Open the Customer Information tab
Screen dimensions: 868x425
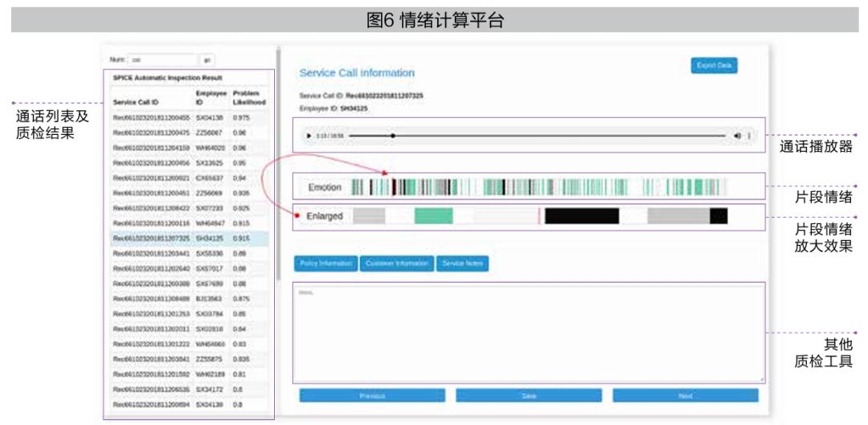[397, 264]
